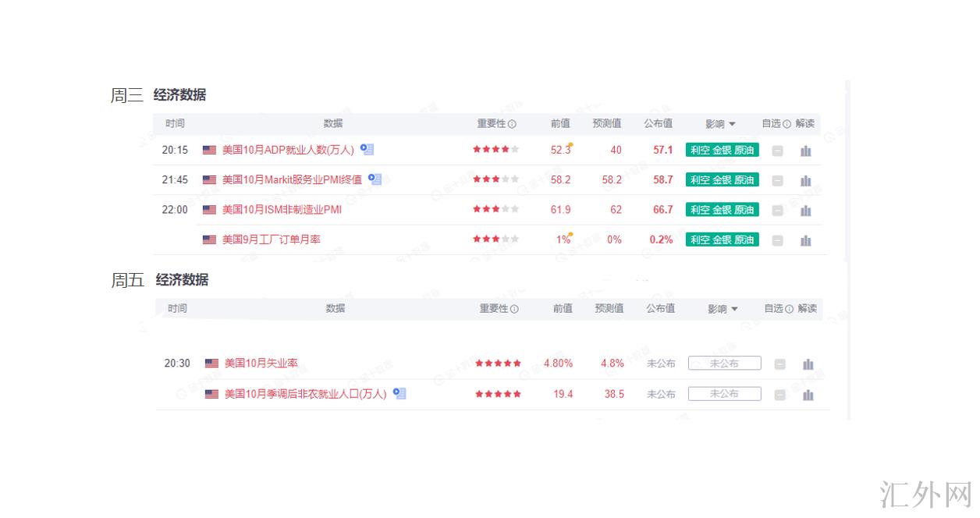Open 美国10月失业率 data link

pos(261,363)
